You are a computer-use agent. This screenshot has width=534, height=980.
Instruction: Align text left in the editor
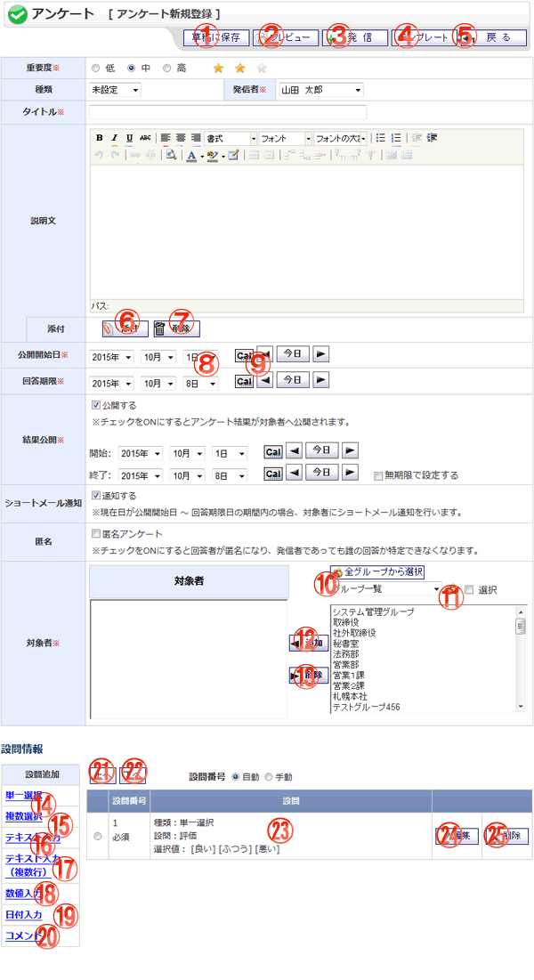[x=166, y=138]
